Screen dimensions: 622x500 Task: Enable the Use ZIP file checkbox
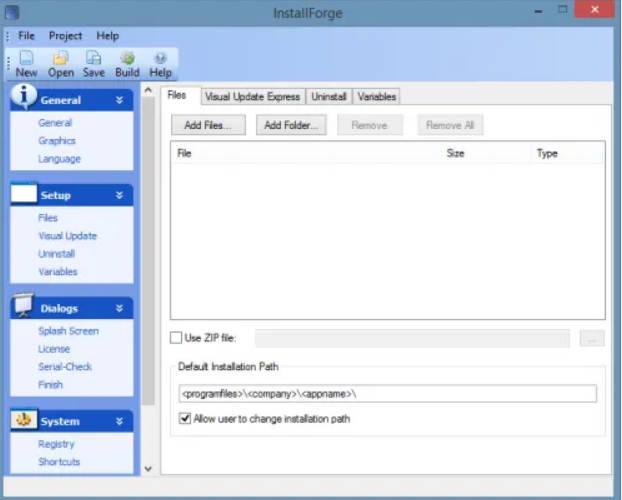176,338
